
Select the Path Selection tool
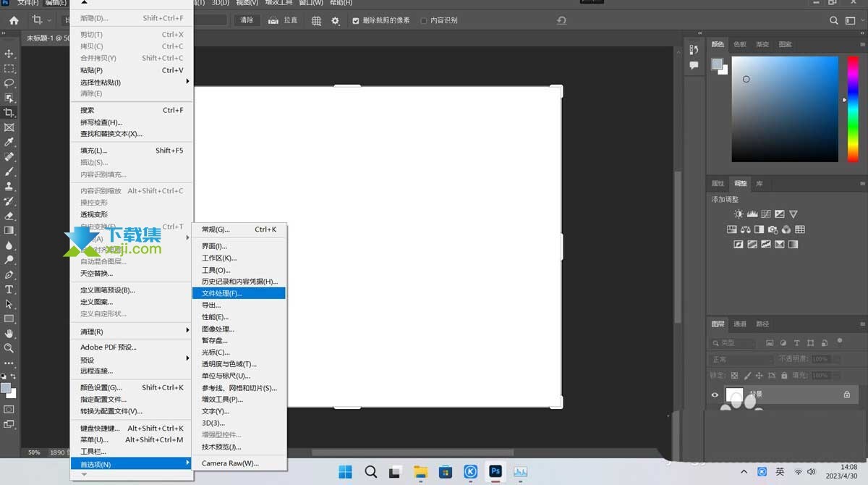pyautogui.click(x=9, y=304)
